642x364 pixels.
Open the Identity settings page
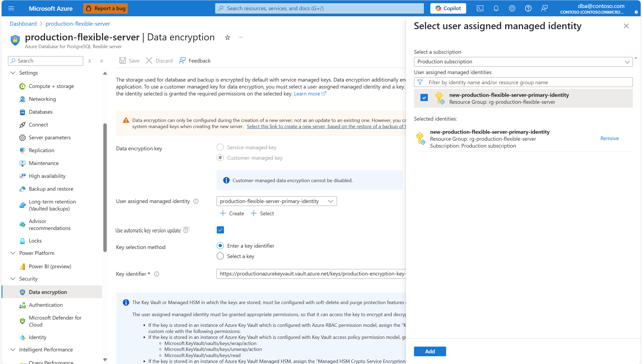[x=37, y=337]
